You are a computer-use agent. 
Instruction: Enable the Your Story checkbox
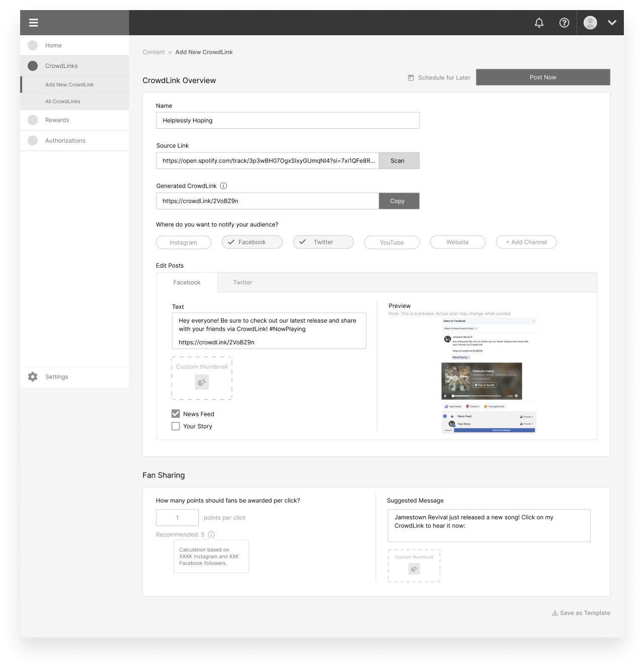click(175, 426)
